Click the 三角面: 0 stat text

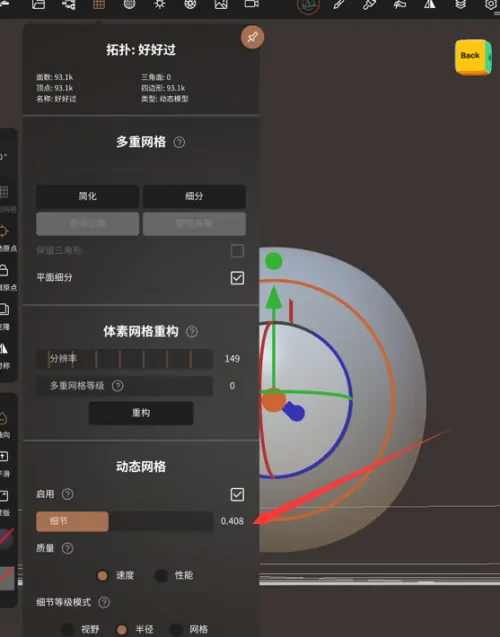[156, 77]
